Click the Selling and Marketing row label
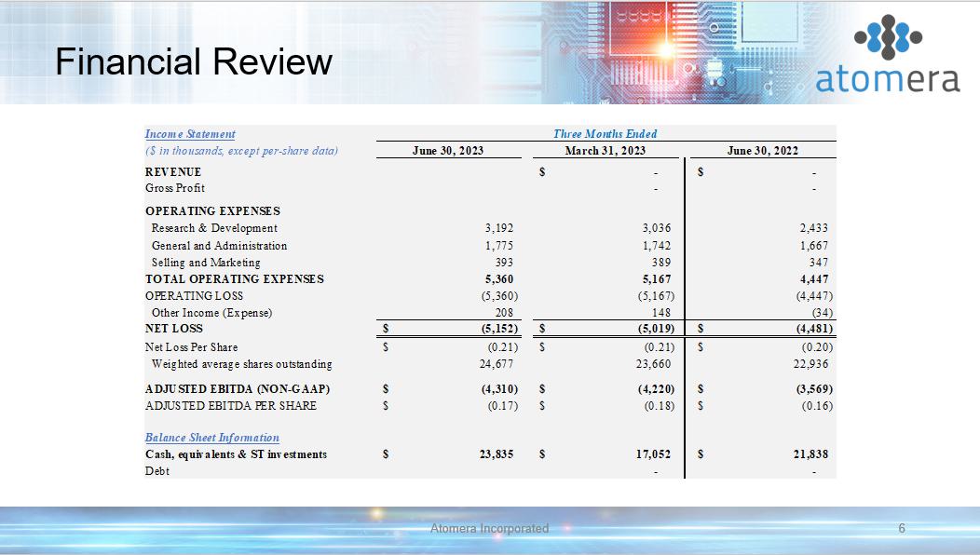 pos(206,263)
